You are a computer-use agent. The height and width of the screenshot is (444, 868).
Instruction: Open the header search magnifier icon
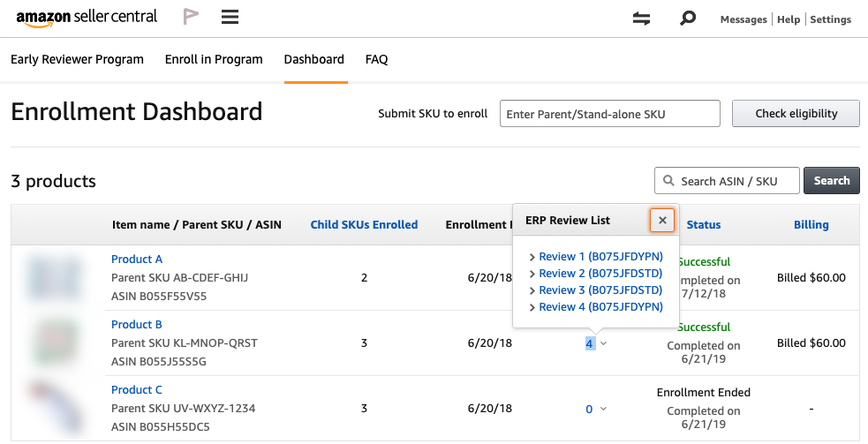tap(687, 19)
